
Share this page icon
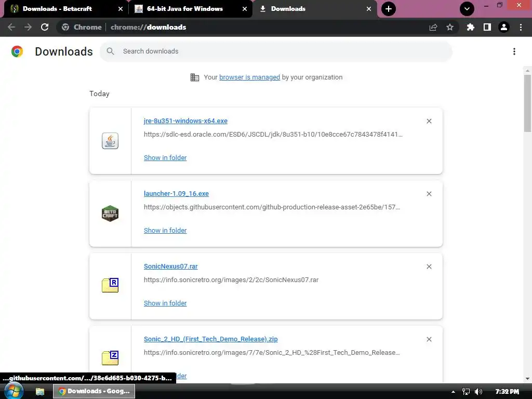433,28
